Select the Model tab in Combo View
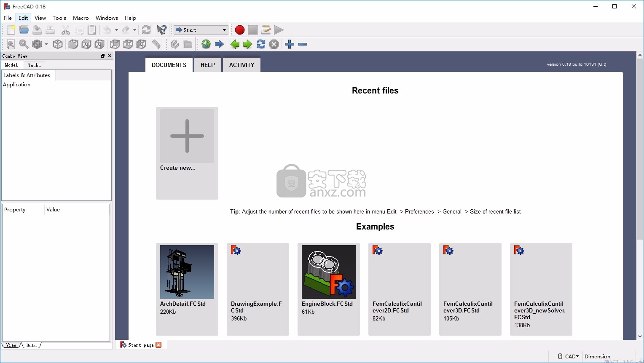The width and height of the screenshot is (644, 363). (x=11, y=65)
